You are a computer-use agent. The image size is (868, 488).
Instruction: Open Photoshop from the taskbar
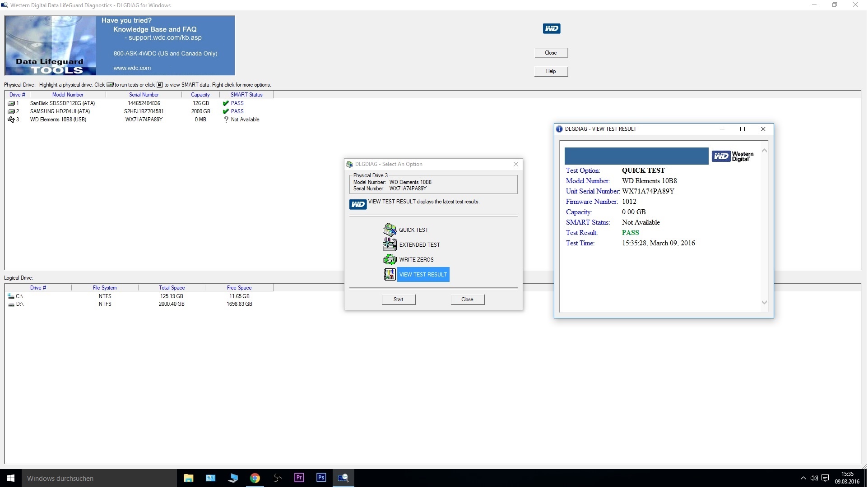(321, 478)
